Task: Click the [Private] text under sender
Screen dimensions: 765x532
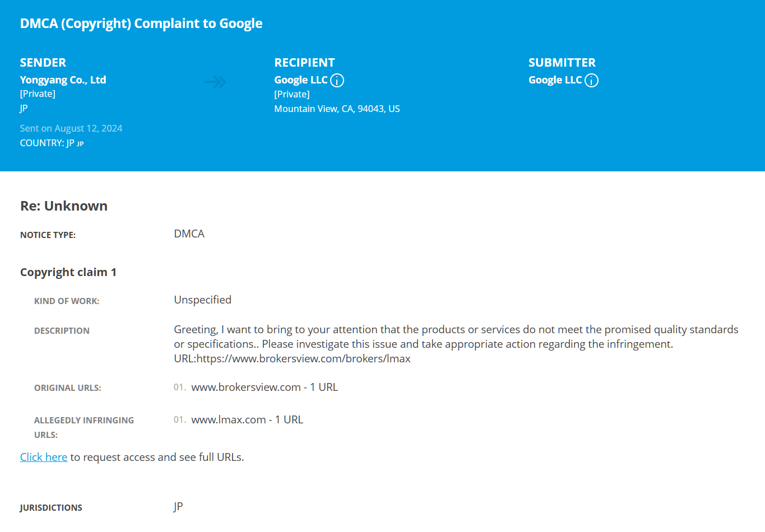Action: 38,94
